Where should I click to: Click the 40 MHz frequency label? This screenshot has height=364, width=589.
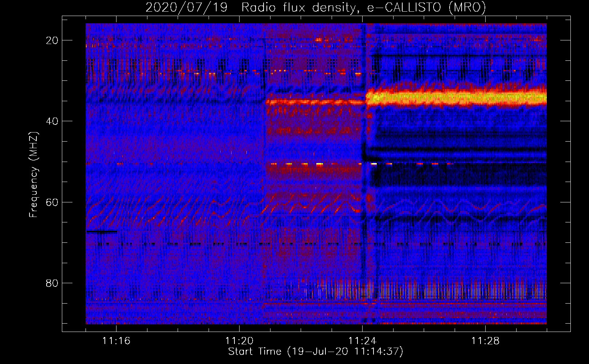click(x=52, y=121)
